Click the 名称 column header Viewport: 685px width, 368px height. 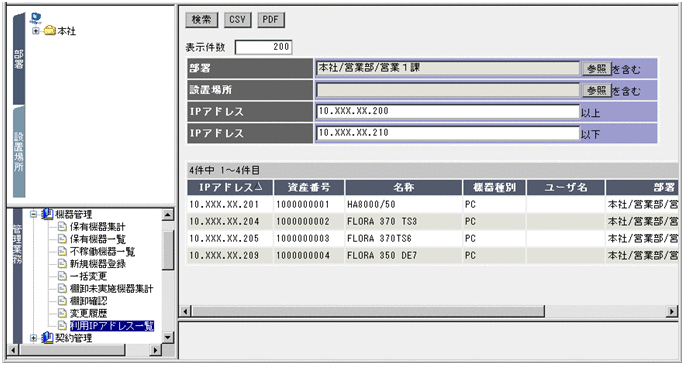point(403,187)
